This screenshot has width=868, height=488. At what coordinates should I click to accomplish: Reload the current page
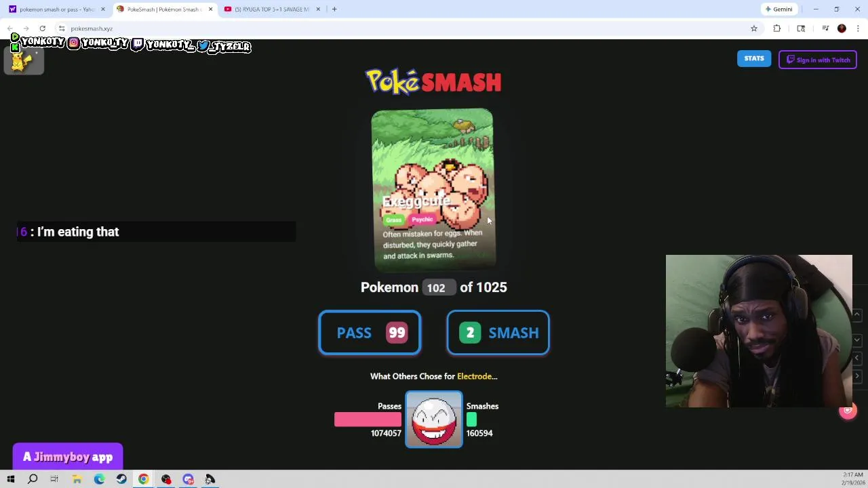(42, 28)
